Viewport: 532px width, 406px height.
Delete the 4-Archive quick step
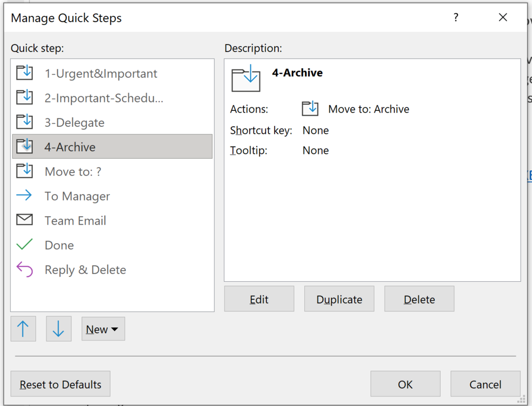click(x=419, y=299)
